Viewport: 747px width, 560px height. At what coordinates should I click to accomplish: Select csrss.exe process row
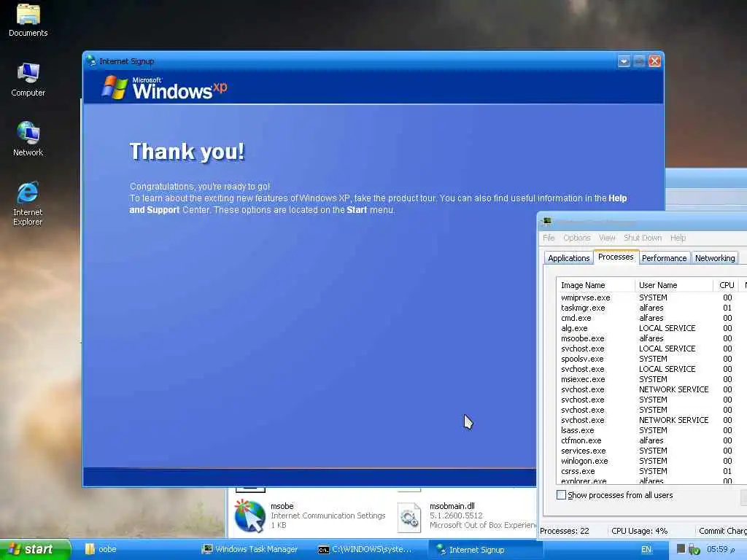(x=651, y=472)
